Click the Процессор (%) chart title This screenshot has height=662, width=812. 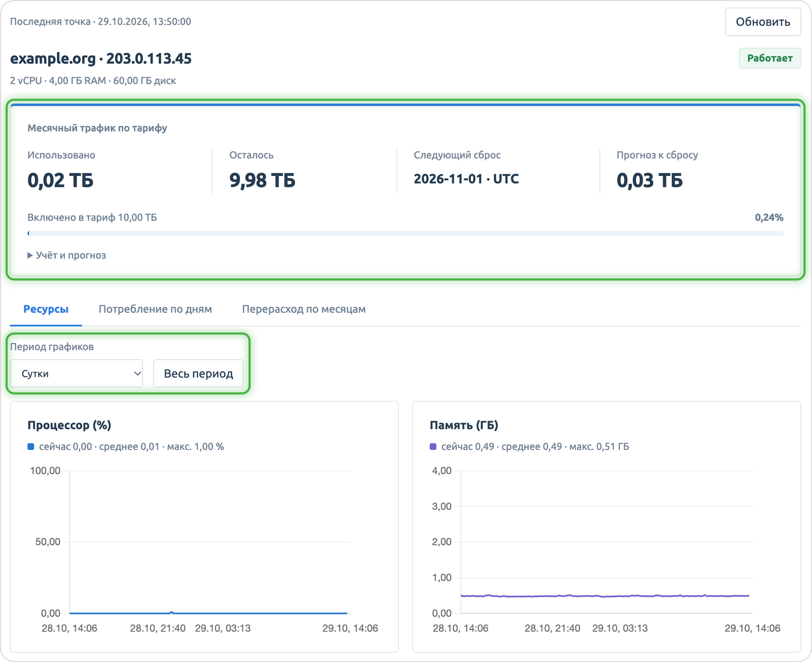click(x=69, y=425)
